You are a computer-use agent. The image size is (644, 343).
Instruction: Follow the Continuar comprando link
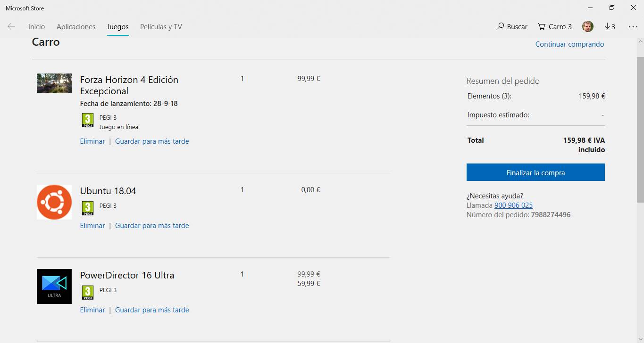click(569, 44)
